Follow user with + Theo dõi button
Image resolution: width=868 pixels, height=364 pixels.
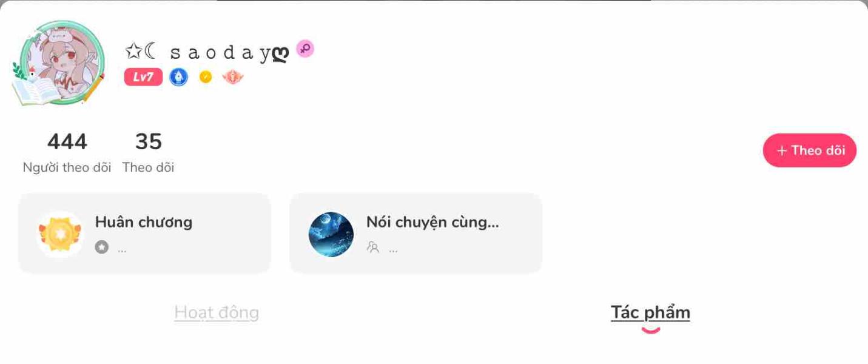(x=810, y=150)
